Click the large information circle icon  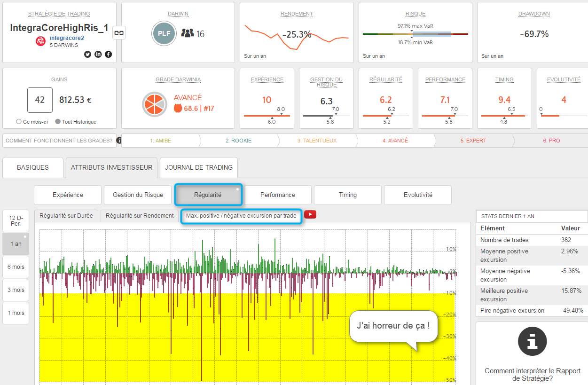(x=532, y=341)
